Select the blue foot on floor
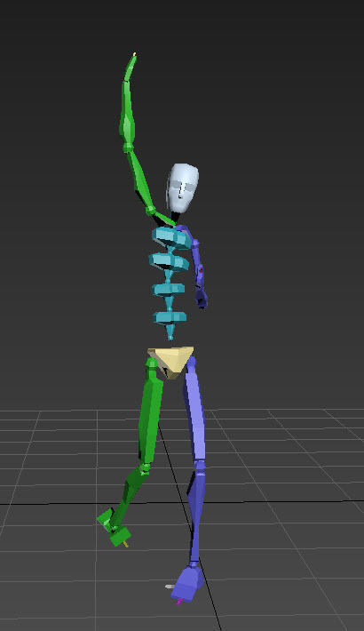Viewport: 364px width, 631px height. (187, 582)
